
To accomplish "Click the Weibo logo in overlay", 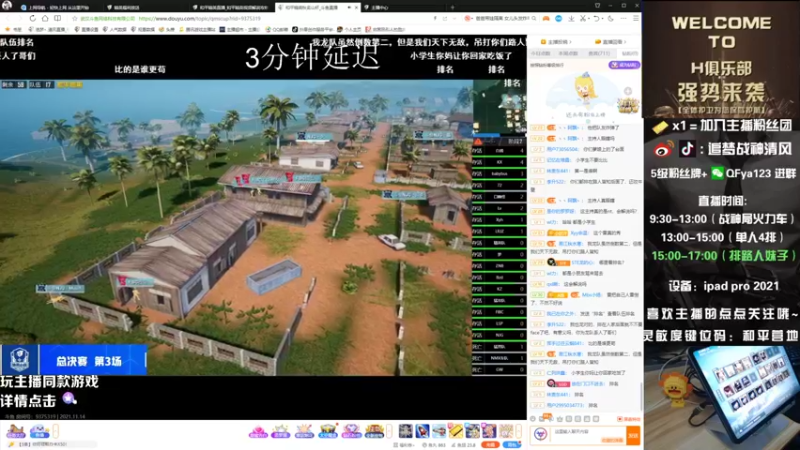I will click(x=664, y=149).
